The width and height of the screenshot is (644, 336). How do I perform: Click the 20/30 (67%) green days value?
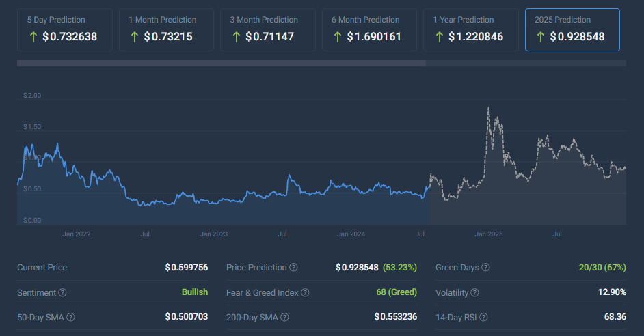click(x=602, y=268)
